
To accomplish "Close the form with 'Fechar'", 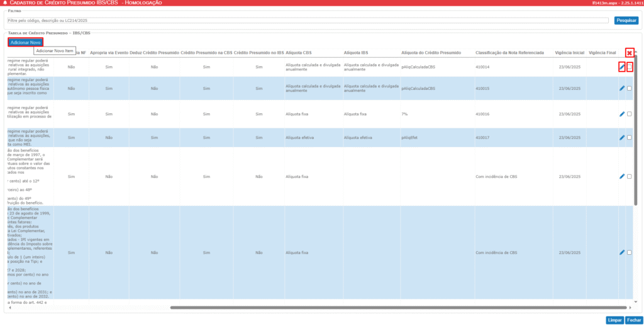I will point(634,320).
